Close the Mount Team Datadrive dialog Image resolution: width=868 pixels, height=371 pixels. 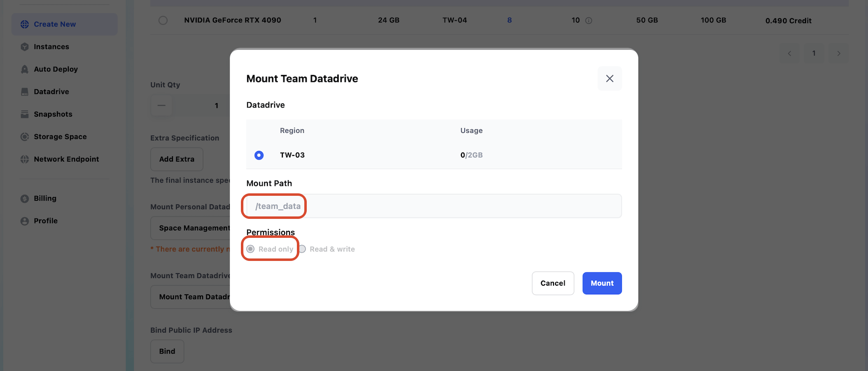click(x=610, y=78)
